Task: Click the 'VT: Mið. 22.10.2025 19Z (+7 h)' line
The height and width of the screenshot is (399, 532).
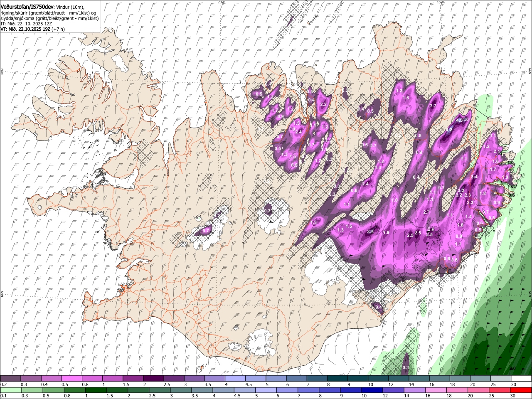Action: [32, 29]
